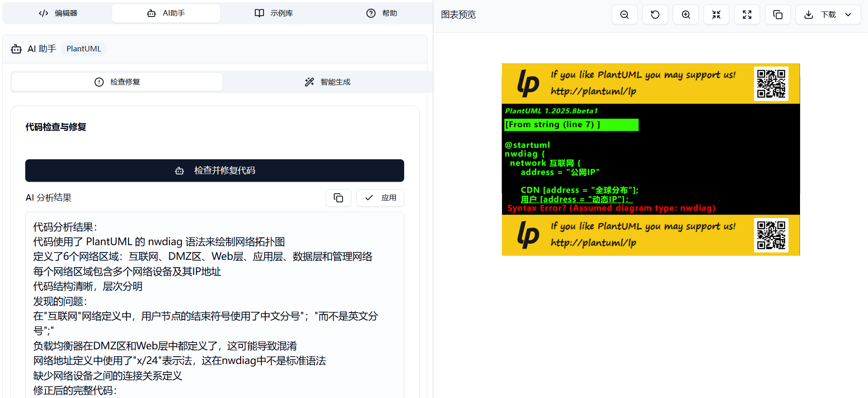Image resolution: width=868 pixels, height=398 pixels.
Task: Click the download arrow icon
Action: [x=809, y=15]
